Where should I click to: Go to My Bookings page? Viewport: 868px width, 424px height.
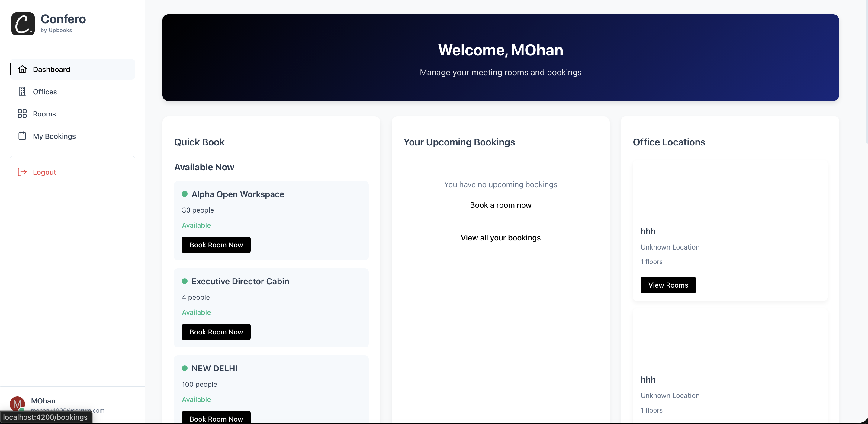[x=54, y=136]
